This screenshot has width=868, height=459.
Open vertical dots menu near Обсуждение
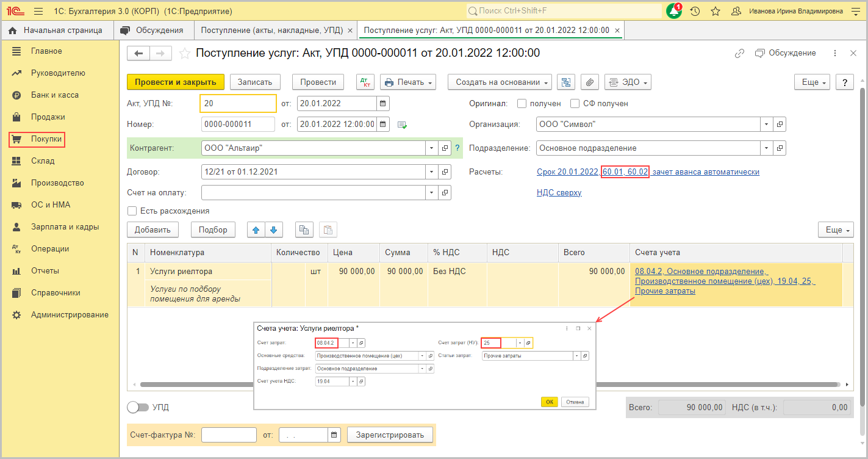(x=834, y=53)
